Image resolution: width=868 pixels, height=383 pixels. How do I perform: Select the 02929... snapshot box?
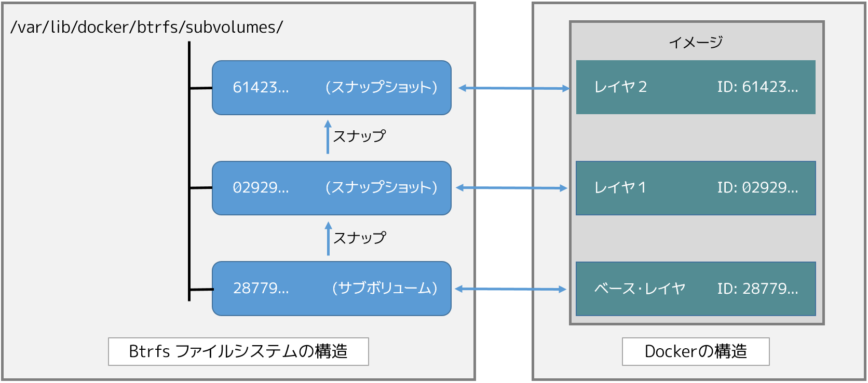pyautogui.click(x=332, y=188)
